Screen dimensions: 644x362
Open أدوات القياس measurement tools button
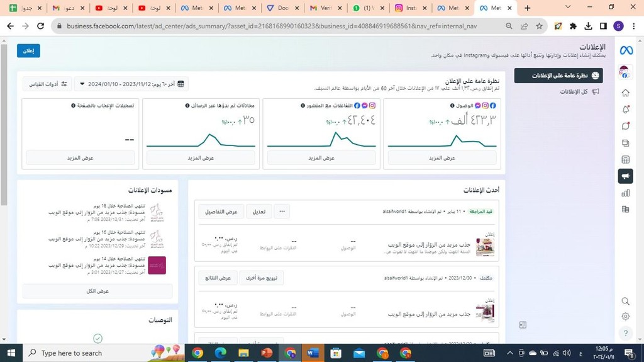click(48, 84)
